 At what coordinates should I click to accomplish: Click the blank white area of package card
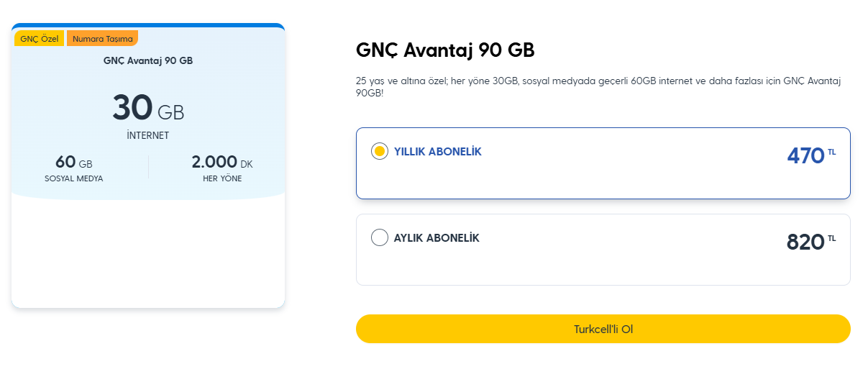[x=148, y=252]
